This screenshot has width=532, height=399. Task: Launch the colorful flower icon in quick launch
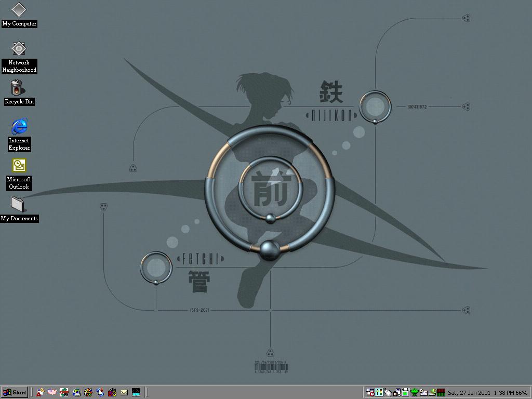point(88,392)
